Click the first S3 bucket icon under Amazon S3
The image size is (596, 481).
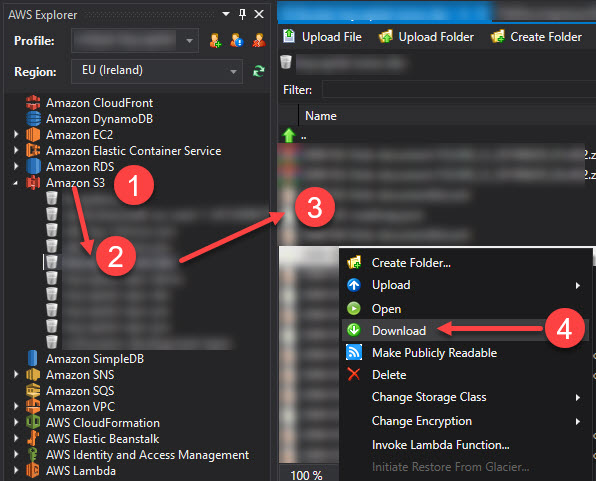tap(52, 198)
